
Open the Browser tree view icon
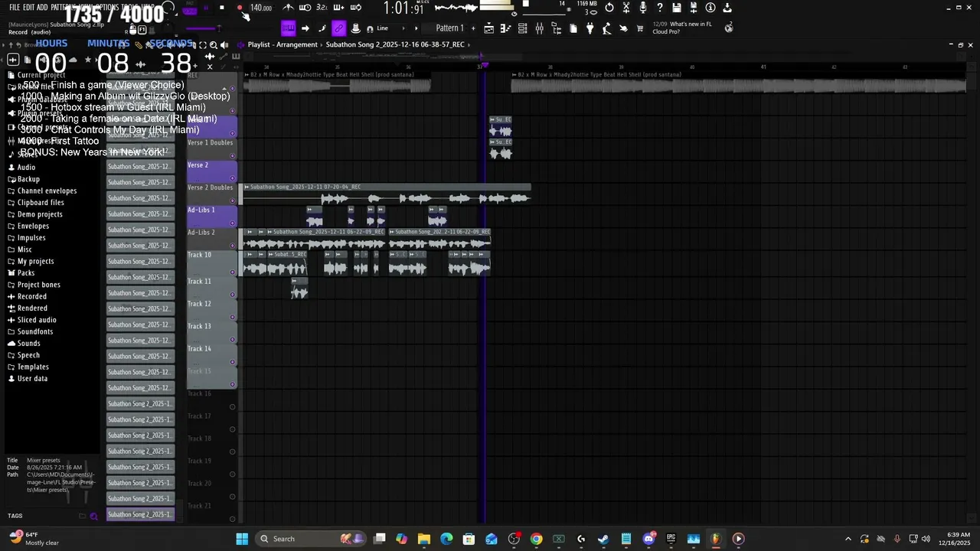coord(556,28)
